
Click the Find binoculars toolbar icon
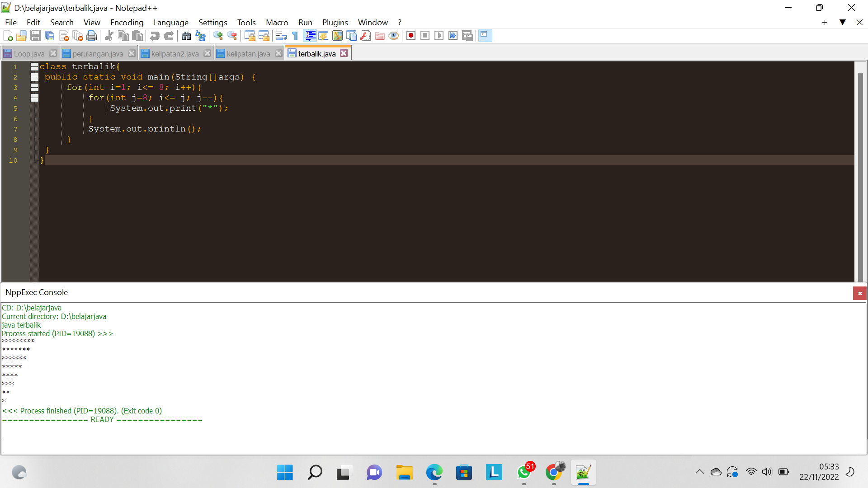[186, 36]
